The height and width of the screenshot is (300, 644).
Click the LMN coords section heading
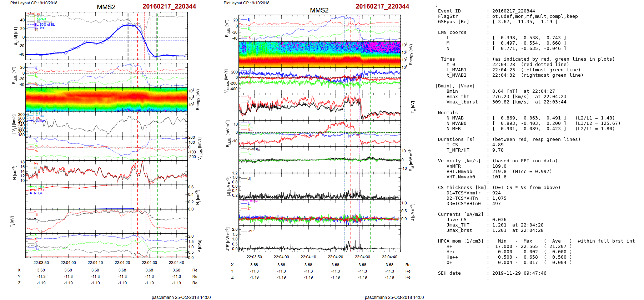tap(452, 32)
